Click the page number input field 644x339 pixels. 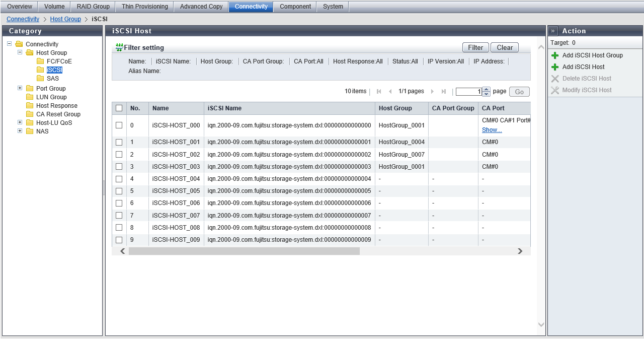[x=468, y=92]
